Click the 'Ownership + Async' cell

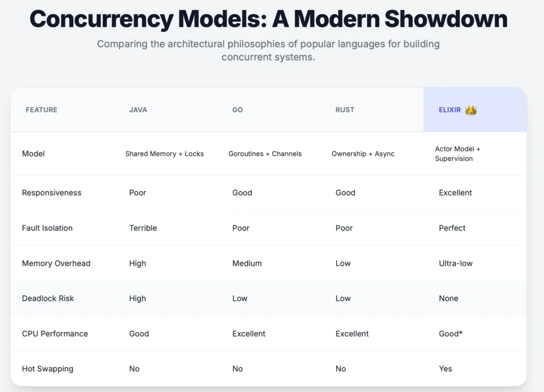pyautogui.click(x=363, y=154)
